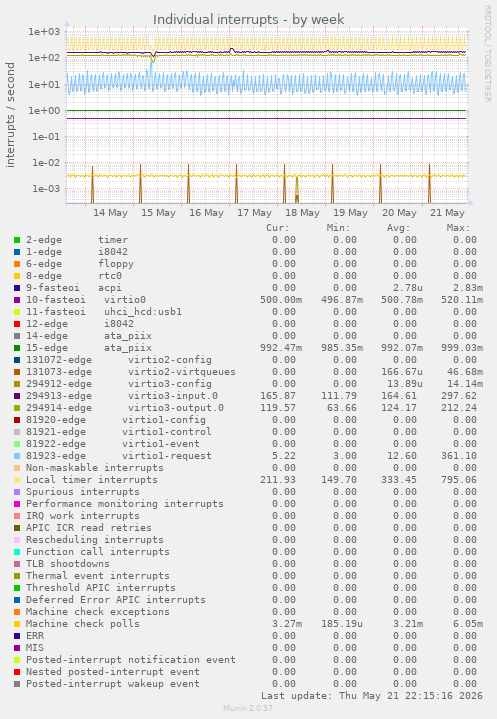Click the dark green 15-edge ata_piix swatch
Screen dimensions: 497x719
pyautogui.click(x=17, y=348)
